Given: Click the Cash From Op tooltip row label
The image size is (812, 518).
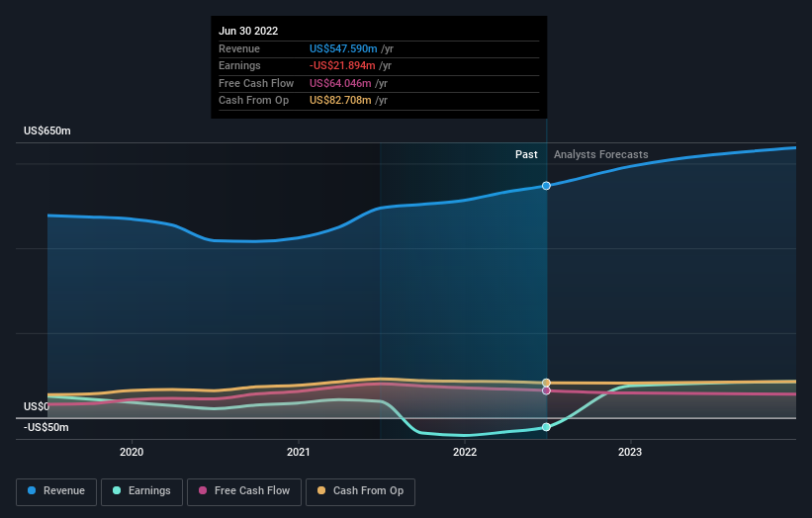Looking at the screenshot, I should tap(254, 101).
